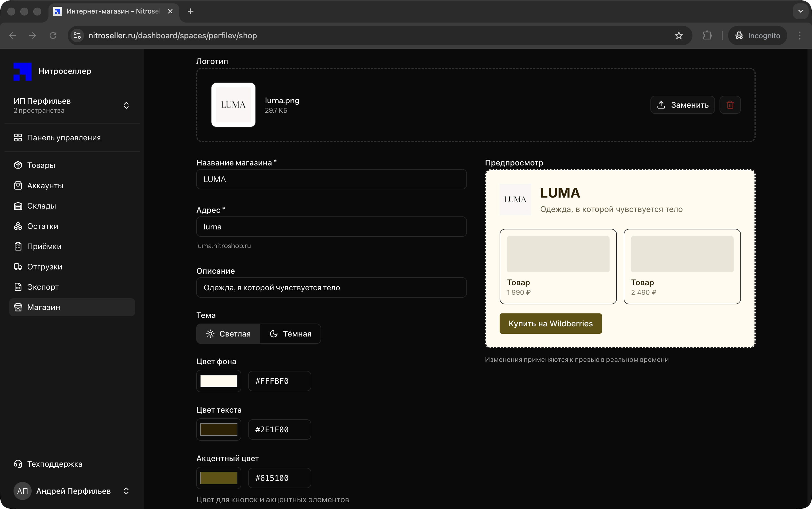The height and width of the screenshot is (509, 812).
Task: Select the Светлая theme option
Action: tap(228, 334)
